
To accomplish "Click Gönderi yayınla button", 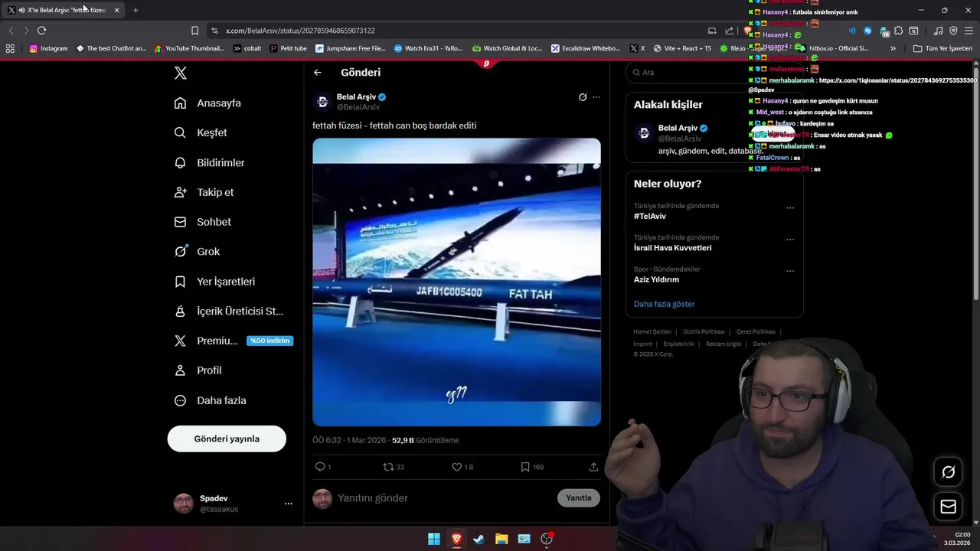I will 227,439.
